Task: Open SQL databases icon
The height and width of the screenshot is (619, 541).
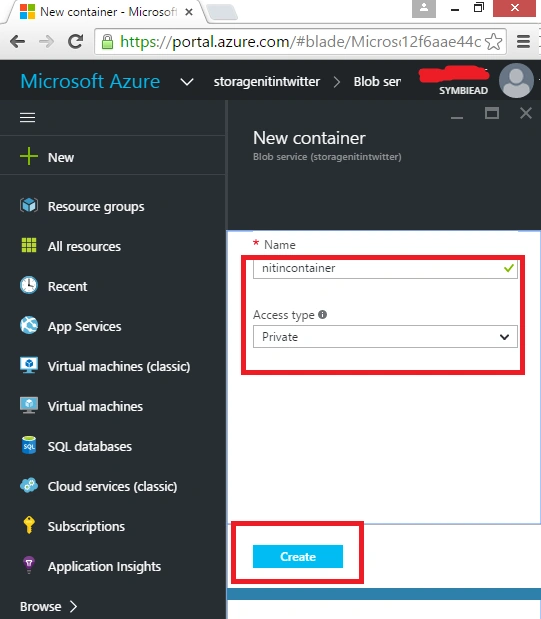Action: 29,445
